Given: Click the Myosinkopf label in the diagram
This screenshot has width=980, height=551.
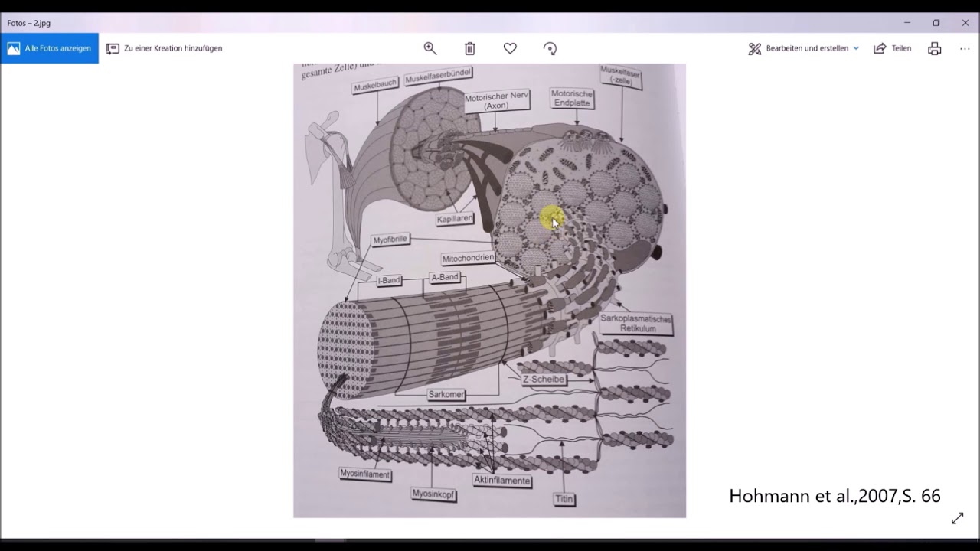Looking at the screenshot, I should pos(433,494).
